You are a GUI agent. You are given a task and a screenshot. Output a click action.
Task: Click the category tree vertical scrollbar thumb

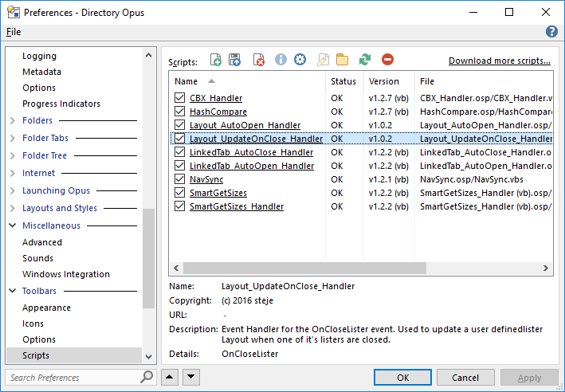[x=148, y=258]
